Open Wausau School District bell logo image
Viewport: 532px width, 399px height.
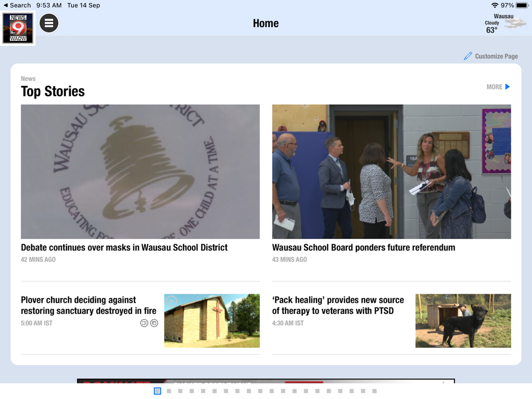point(140,171)
